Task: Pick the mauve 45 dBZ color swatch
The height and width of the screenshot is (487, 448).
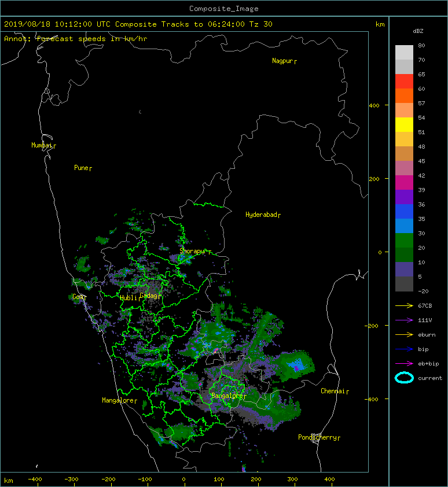Action: [x=404, y=168]
